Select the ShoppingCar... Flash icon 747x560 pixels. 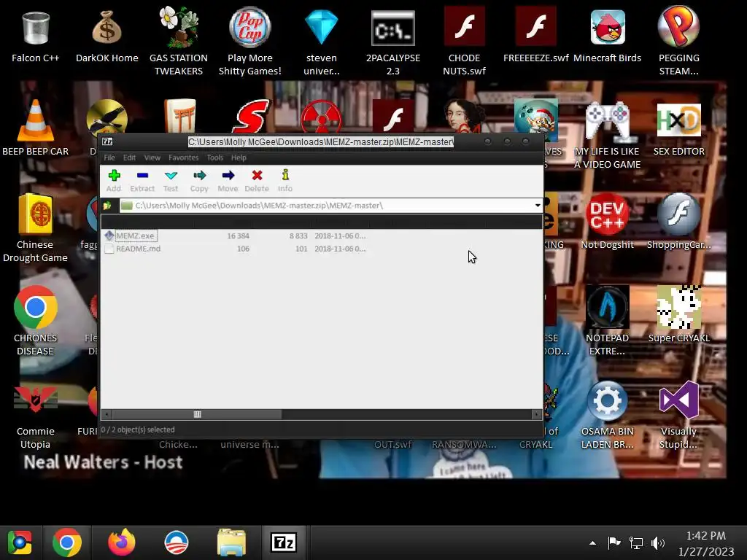[679, 221]
